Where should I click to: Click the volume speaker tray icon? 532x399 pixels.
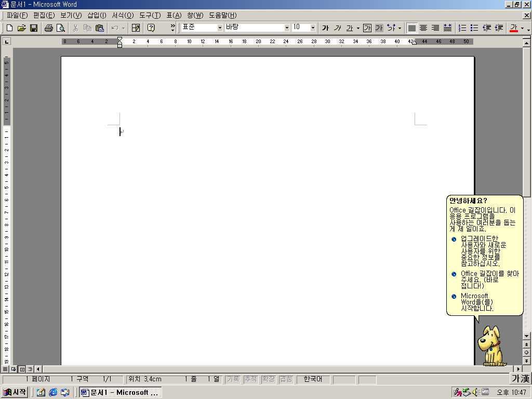click(475, 392)
